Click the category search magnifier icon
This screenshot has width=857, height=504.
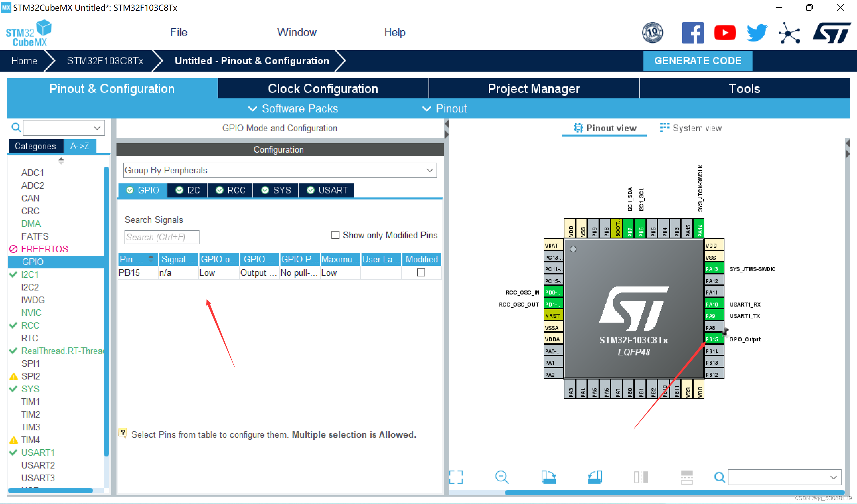(x=16, y=128)
